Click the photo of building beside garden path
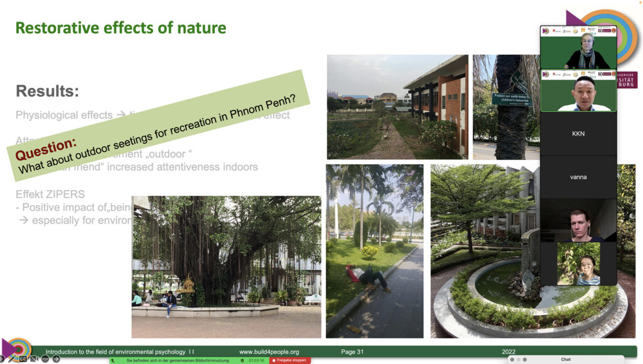 point(397,107)
